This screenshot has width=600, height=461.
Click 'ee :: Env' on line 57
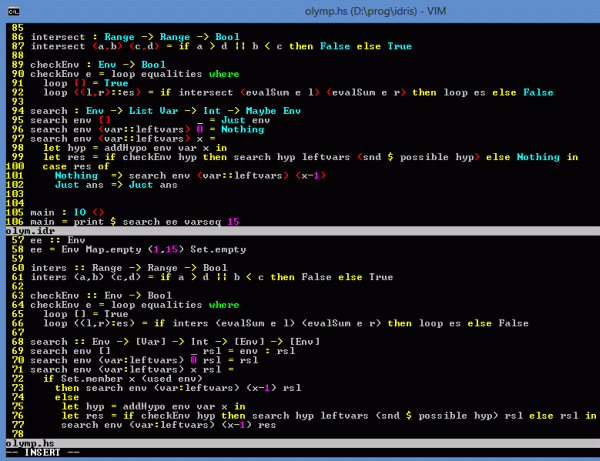pyautogui.click(x=58, y=240)
